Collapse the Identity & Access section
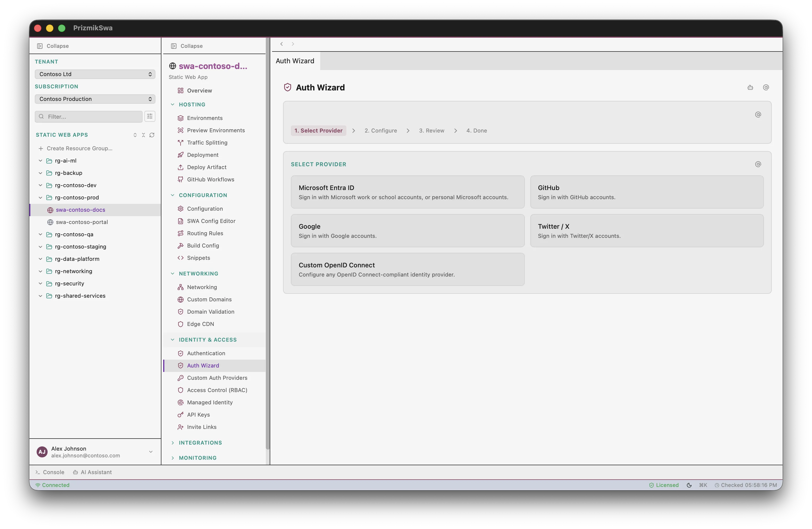 click(172, 340)
